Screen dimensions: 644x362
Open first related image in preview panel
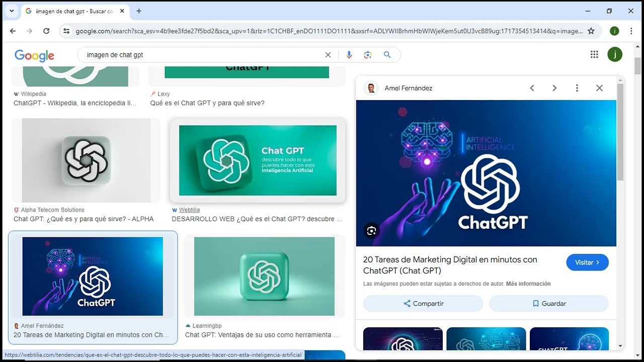click(x=403, y=339)
